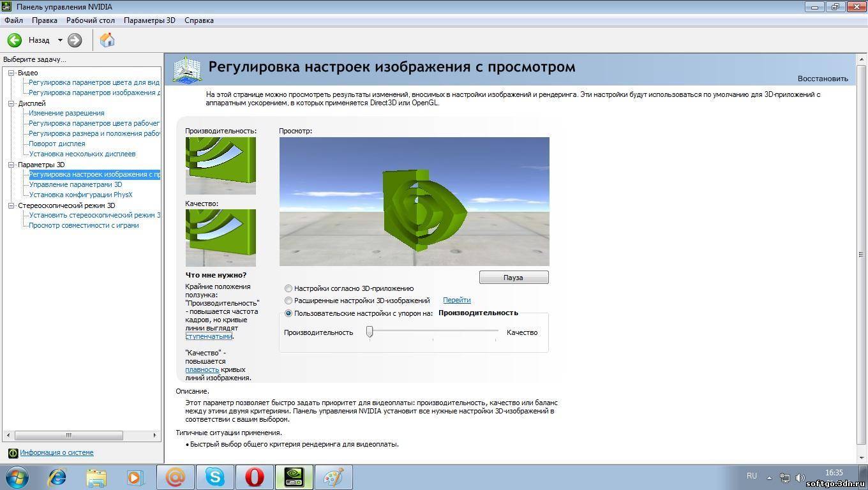Open 'Регулировка параметров цвета рабочего стола'
The height and width of the screenshot is (490, 868).
coord(94,124)
